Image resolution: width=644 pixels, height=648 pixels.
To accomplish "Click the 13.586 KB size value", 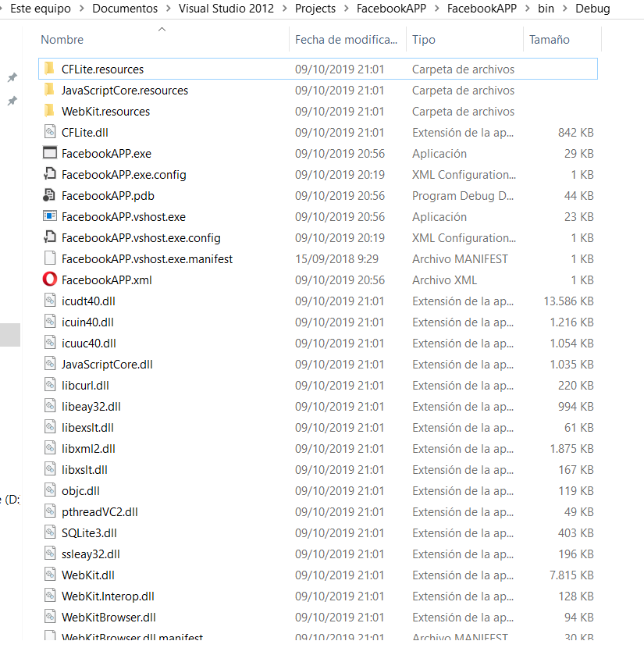I will point(568,301).
